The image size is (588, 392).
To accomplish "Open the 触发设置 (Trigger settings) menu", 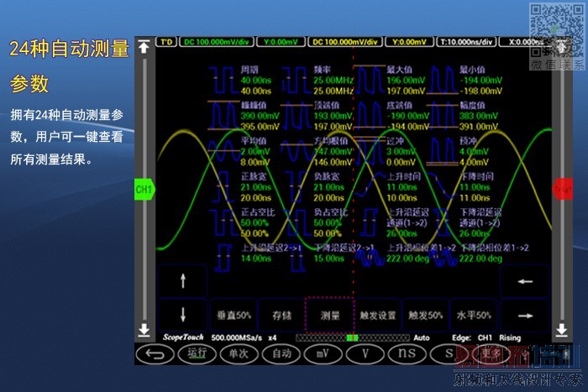I will tap(378, 315).
